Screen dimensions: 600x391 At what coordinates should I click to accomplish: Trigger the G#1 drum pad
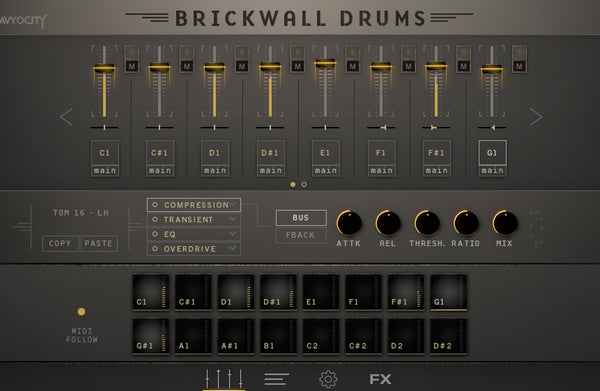[x=151, y=336]
